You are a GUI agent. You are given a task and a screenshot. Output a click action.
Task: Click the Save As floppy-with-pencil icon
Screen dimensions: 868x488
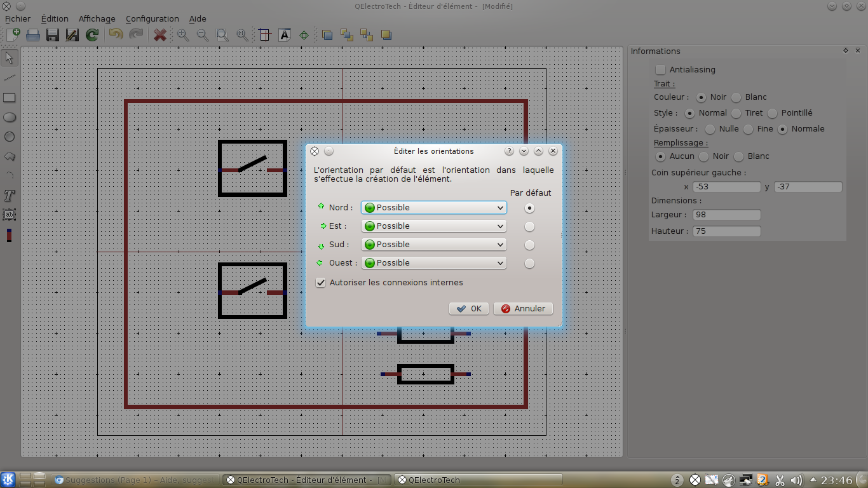coord(72,35)
